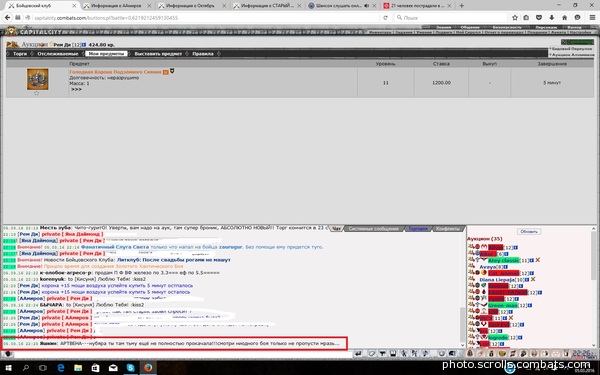
Task: Click the 'Поиск' search field in the toolbar
Action: point(452,18)
